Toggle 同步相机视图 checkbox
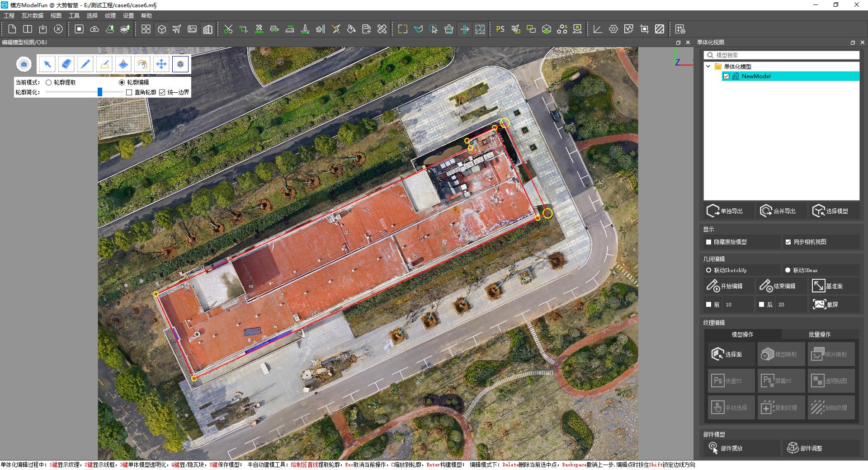The width and height of the screenshot is (868, 470). pyautogui.click(x=788, y=242)
